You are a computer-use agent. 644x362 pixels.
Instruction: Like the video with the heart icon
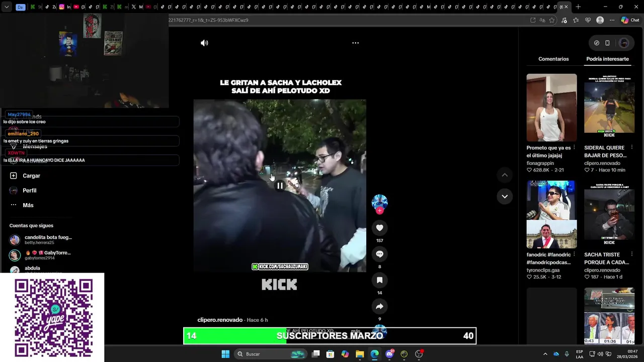coord(379,228)
